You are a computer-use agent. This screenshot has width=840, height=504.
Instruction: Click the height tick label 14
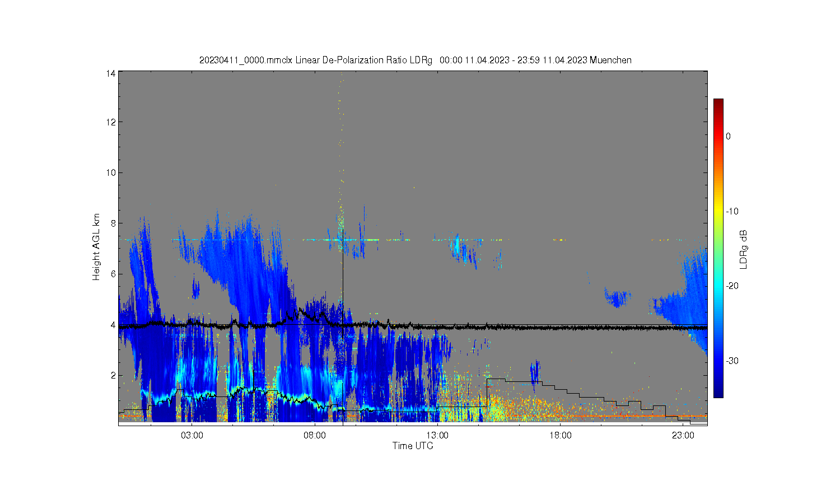point(111,73)
